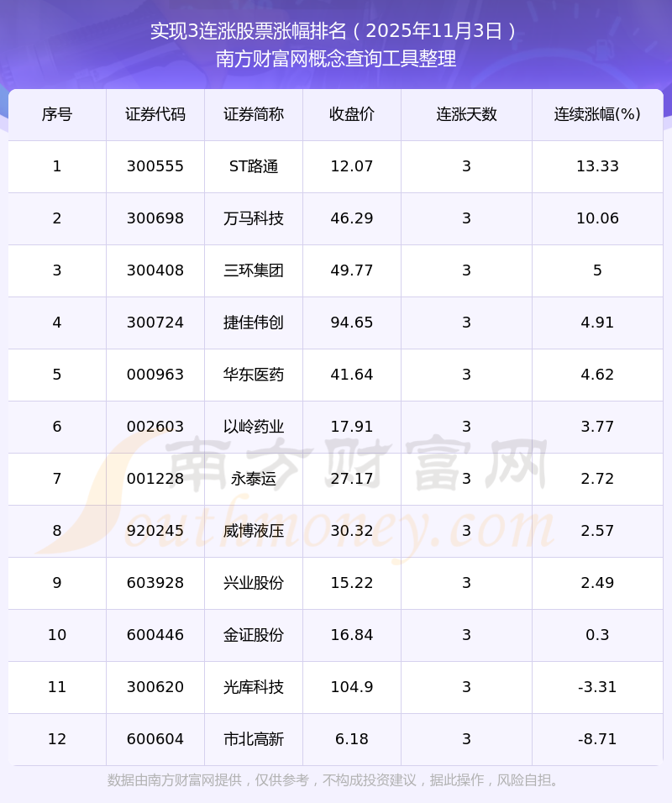The width and height of the screenshot is (672, 803).
Task: Select the name ST路通
Action: (x=254, y=166)
